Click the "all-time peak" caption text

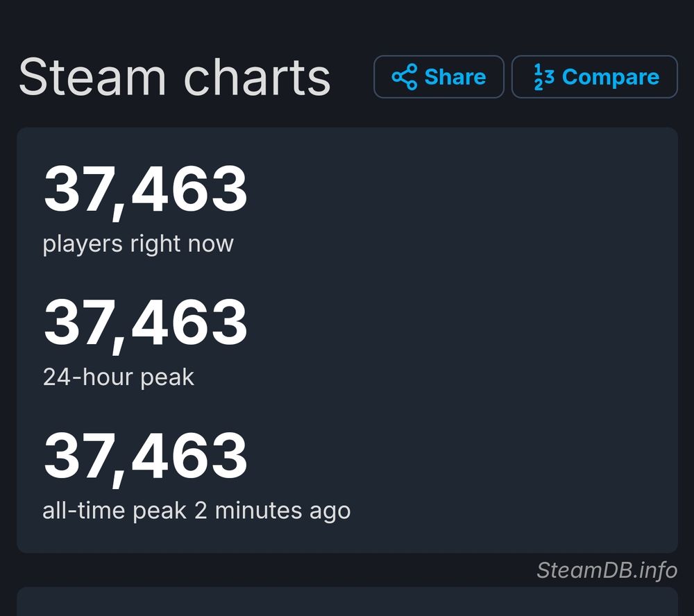pos(115,511)
